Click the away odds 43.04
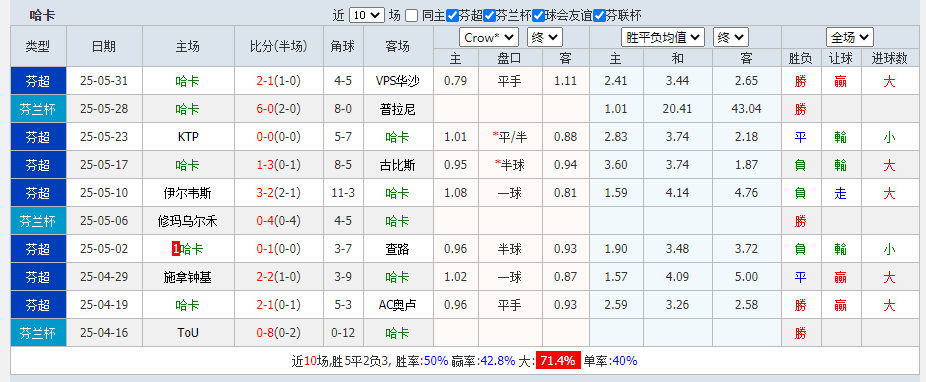 [x=746, y=109]
